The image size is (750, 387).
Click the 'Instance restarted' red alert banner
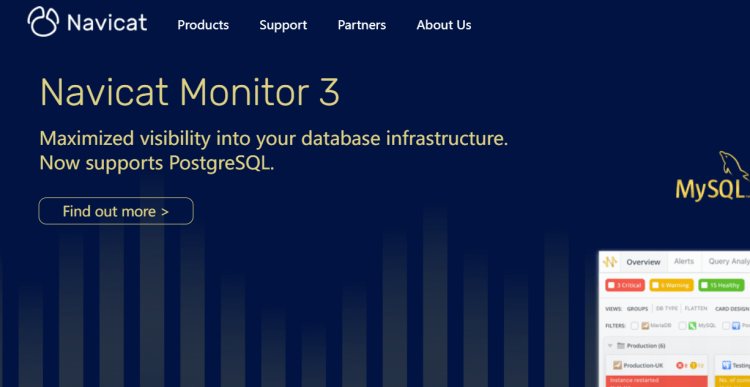[657, 381]
